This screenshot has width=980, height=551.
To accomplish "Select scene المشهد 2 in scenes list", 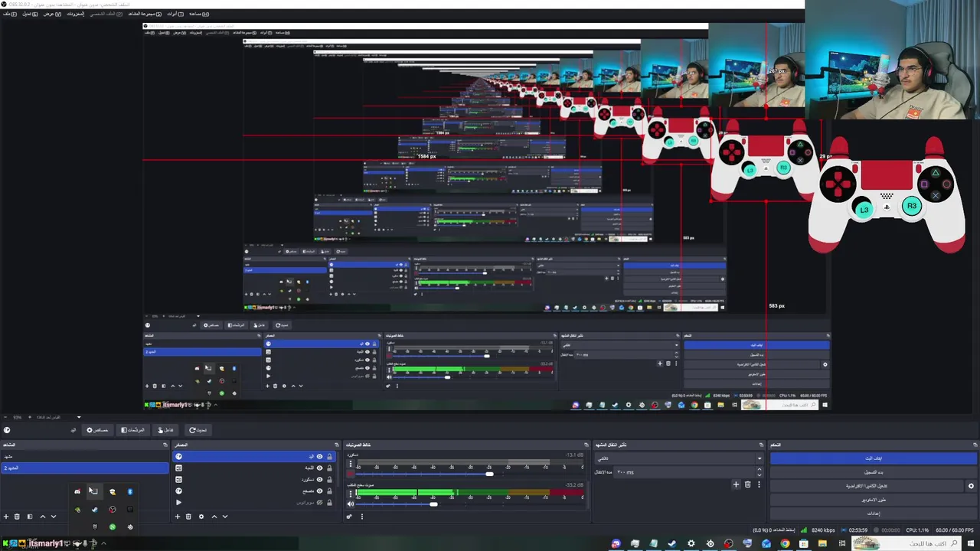I will point(84,468).
